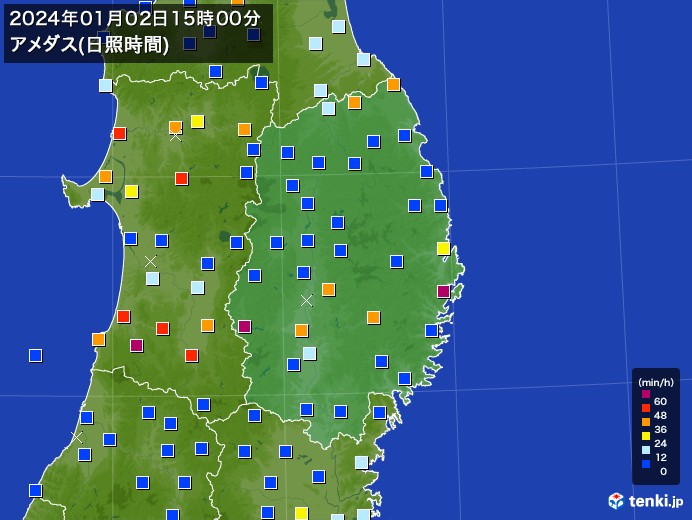The height and width of the screenshot is (520, 692).
Task: Click X mark on the southwestern coast
Action: 77,437
